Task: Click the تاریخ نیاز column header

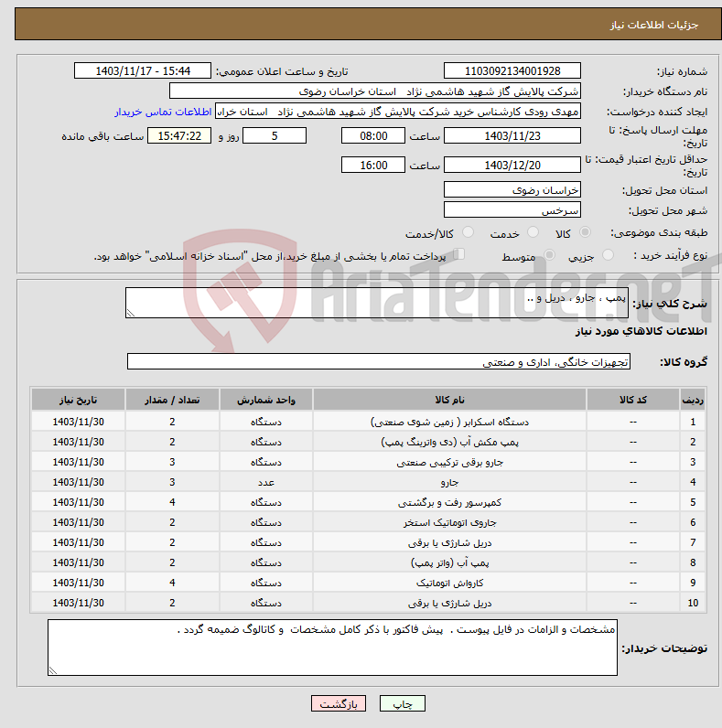Action: (x=78, y=400)
